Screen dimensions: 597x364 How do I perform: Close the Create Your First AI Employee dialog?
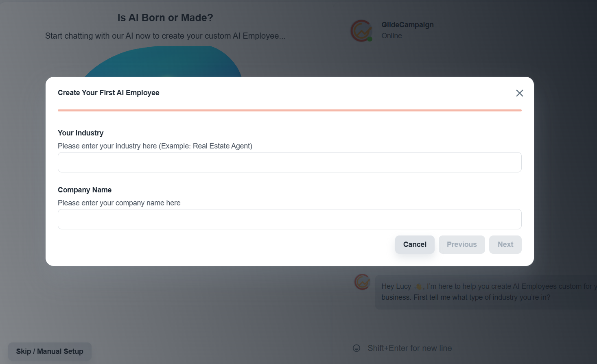[519, 93]
